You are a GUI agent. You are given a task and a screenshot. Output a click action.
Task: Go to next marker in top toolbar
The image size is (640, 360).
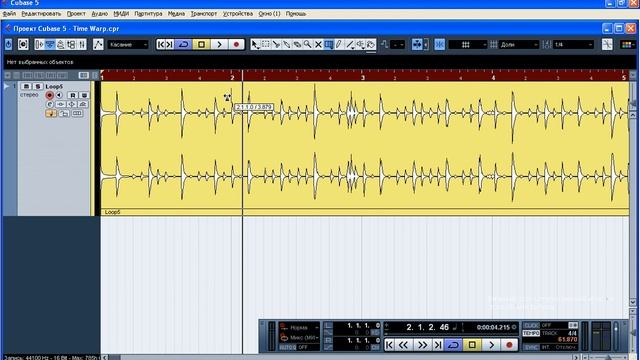coord(170,44)
